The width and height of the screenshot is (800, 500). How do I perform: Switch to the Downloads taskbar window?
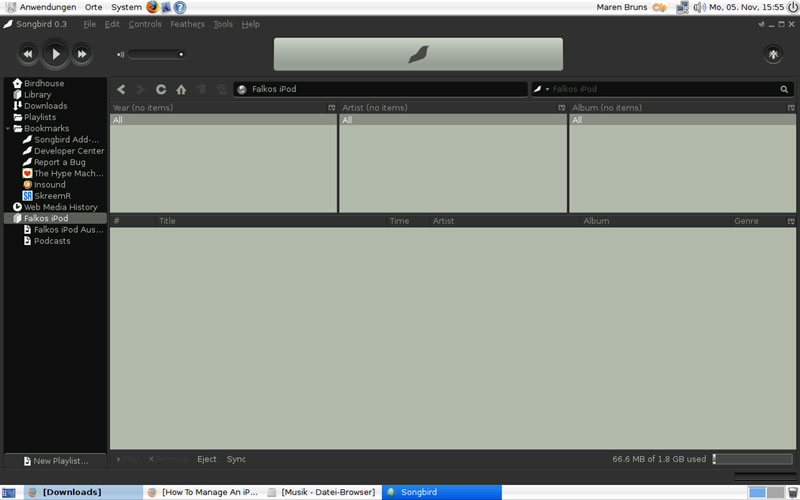coord(84,492)
